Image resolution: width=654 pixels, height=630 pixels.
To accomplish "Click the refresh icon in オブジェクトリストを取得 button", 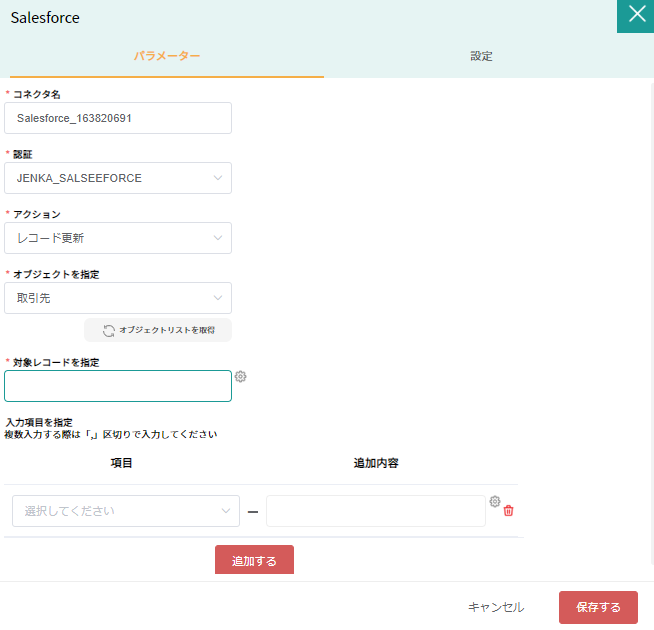I will point(108,330).
